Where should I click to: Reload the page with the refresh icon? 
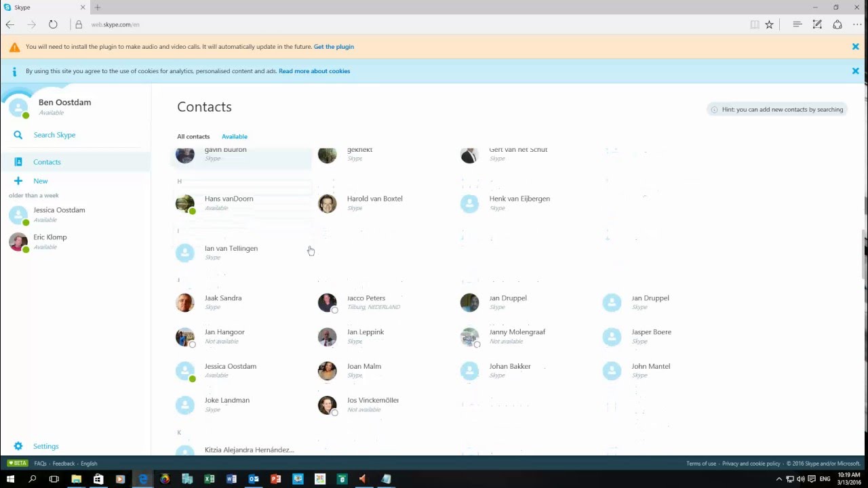click(53, 24)
